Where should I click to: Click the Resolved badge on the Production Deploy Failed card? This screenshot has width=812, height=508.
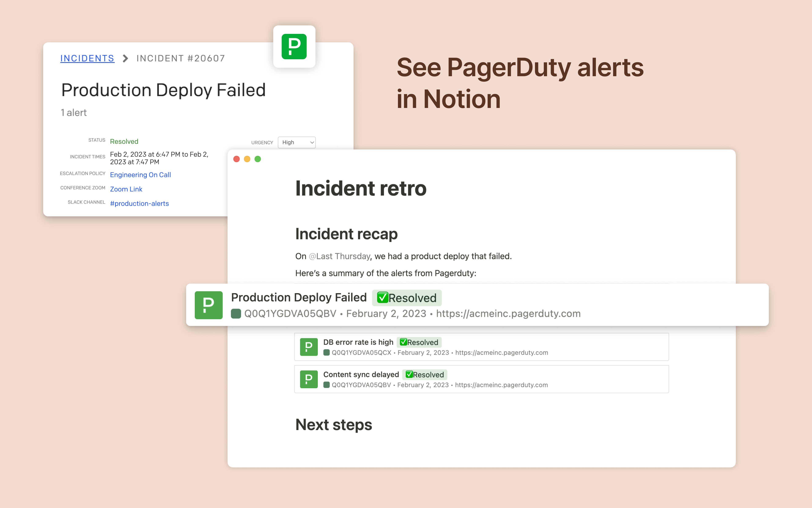point(407,298)
